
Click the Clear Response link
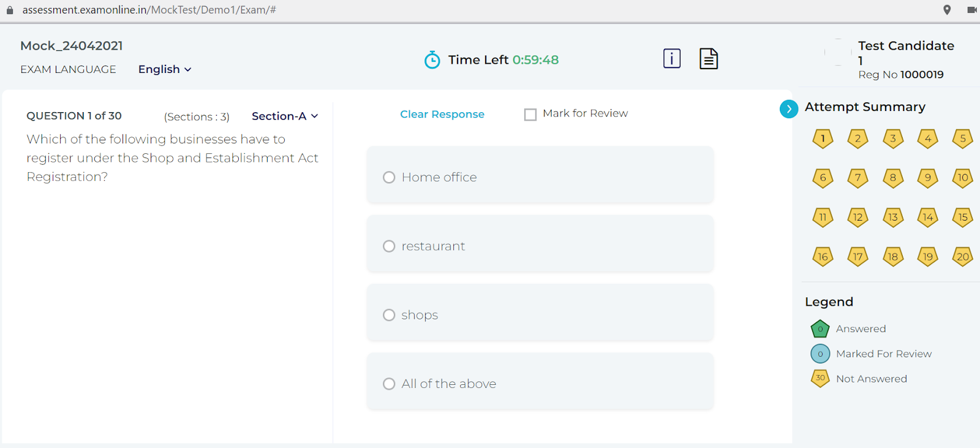point(442,114)
